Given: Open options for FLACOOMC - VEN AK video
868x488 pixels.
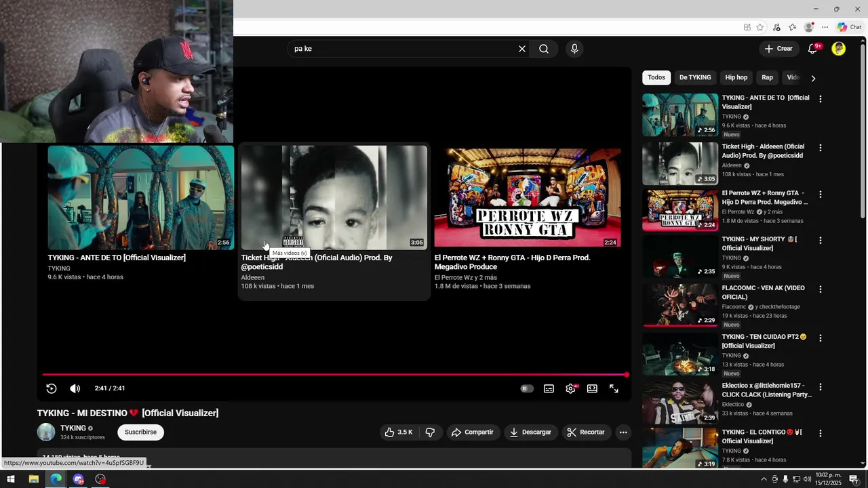Looking at the screenshot, I should point(821,289).
